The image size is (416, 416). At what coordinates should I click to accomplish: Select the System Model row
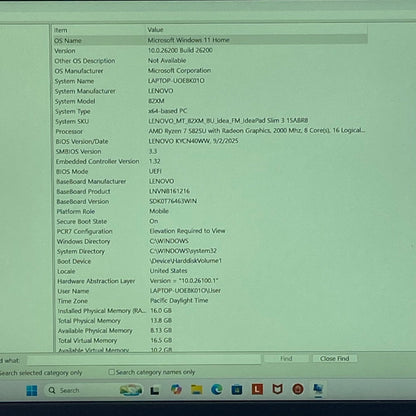point(210,101)
